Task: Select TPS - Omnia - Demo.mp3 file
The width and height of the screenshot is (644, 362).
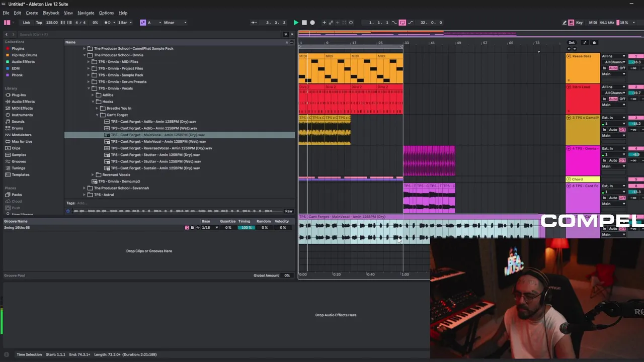Action: [119, 182]
